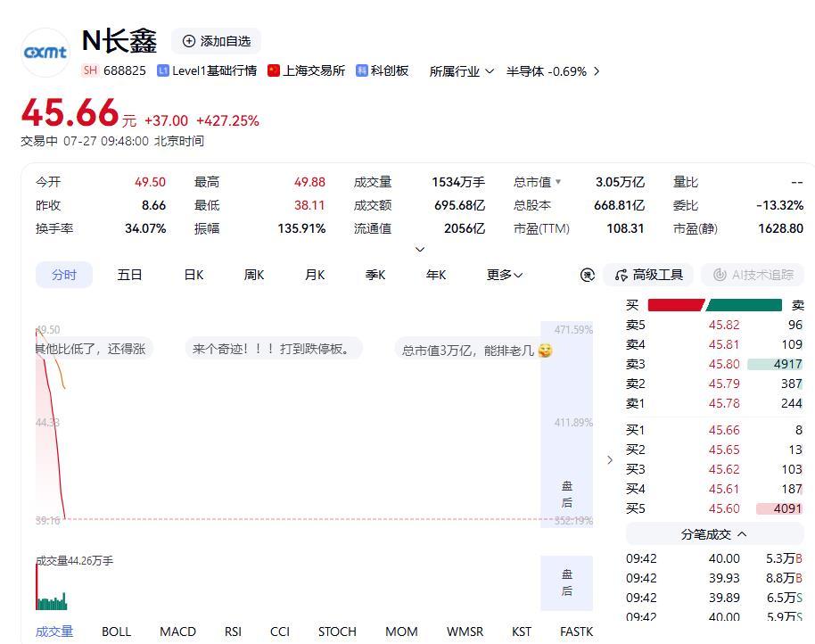
Task: Click the 卖2 price 45.79
Action: pyautogui.click(x=723, y=384)
